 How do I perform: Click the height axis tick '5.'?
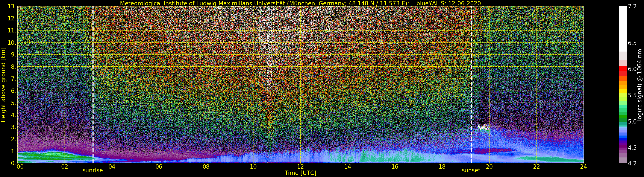[14, 103]
